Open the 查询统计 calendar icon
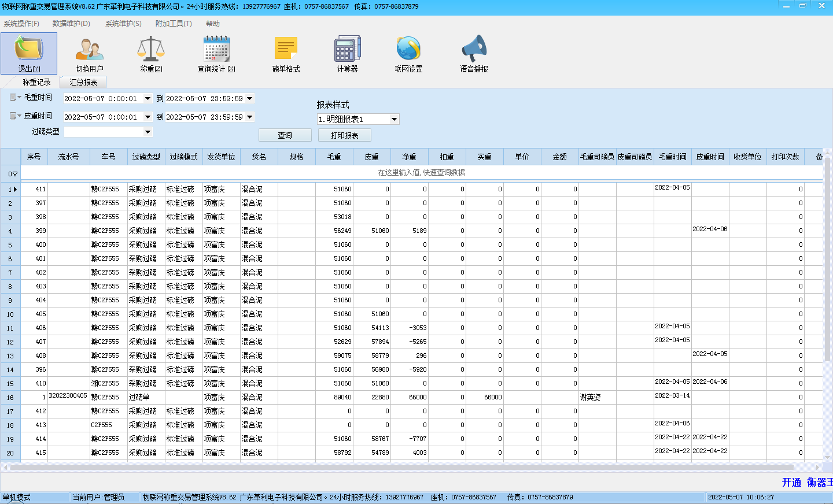 point(216,50)
